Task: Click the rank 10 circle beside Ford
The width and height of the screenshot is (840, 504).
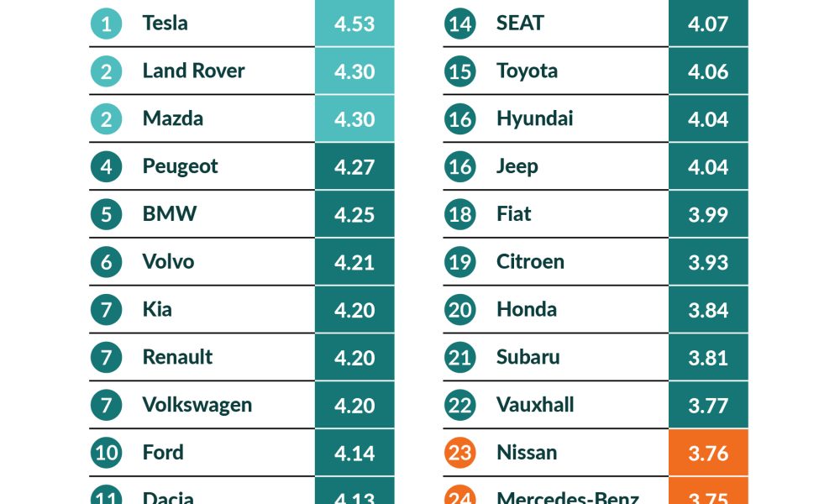Action: click(106, 453)
